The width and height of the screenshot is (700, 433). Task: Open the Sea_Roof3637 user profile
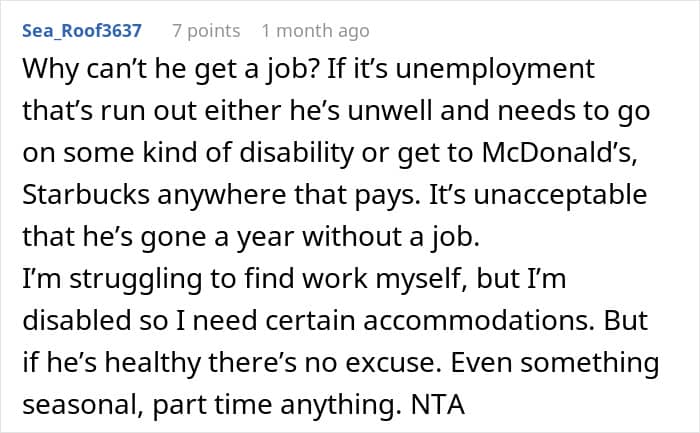click(82, 31)
